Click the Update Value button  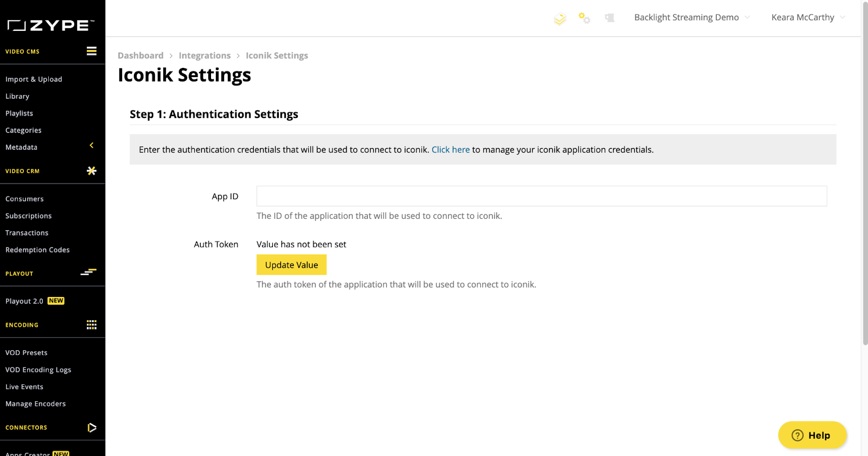[291, 265]
